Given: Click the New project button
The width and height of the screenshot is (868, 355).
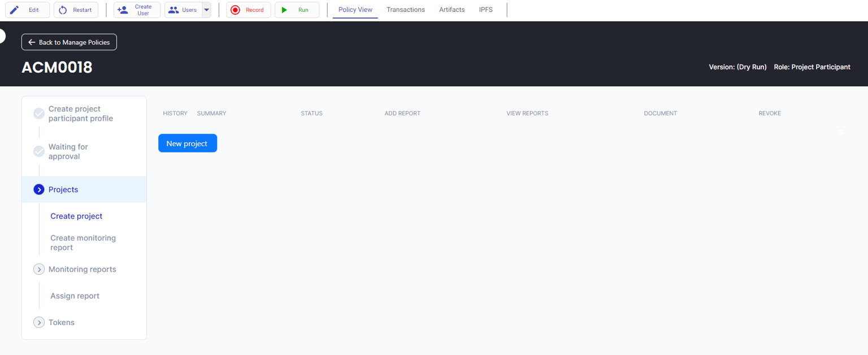Looking at the screenshot, I should pyautogui.click(x=187, y=143).
